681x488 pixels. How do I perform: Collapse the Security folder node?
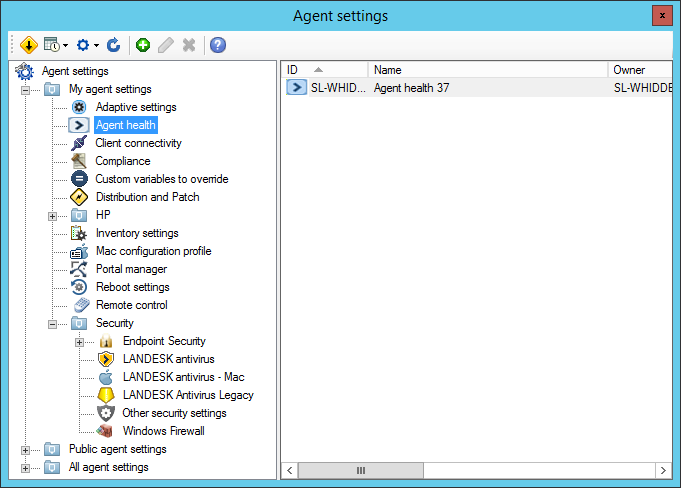[x=52, y=324]
